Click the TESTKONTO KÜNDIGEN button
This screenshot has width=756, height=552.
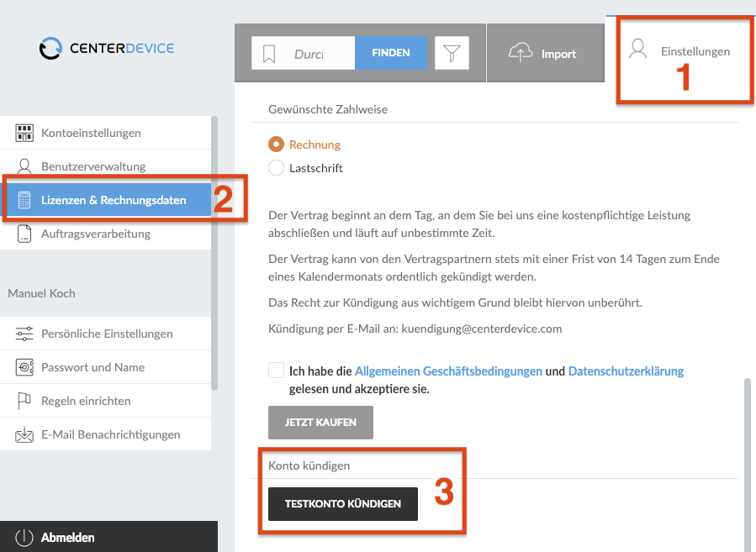(x=343, y=504)
